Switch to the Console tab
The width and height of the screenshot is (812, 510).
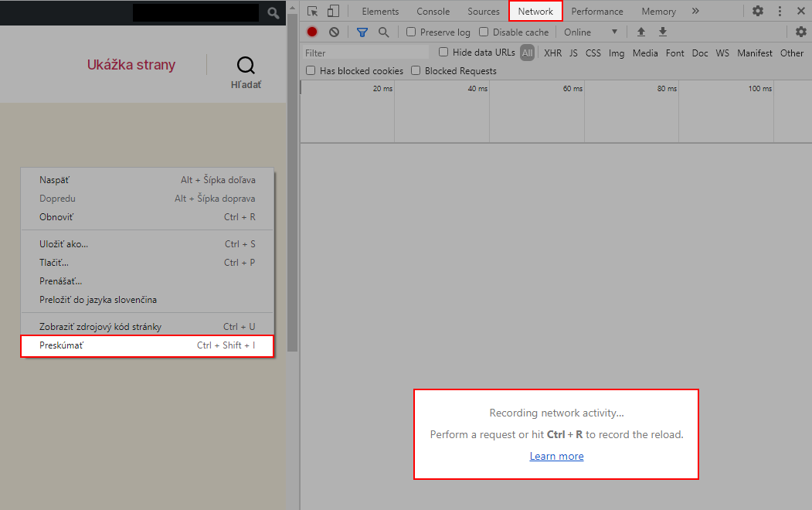pyautogui.click(x=433, y=12)
